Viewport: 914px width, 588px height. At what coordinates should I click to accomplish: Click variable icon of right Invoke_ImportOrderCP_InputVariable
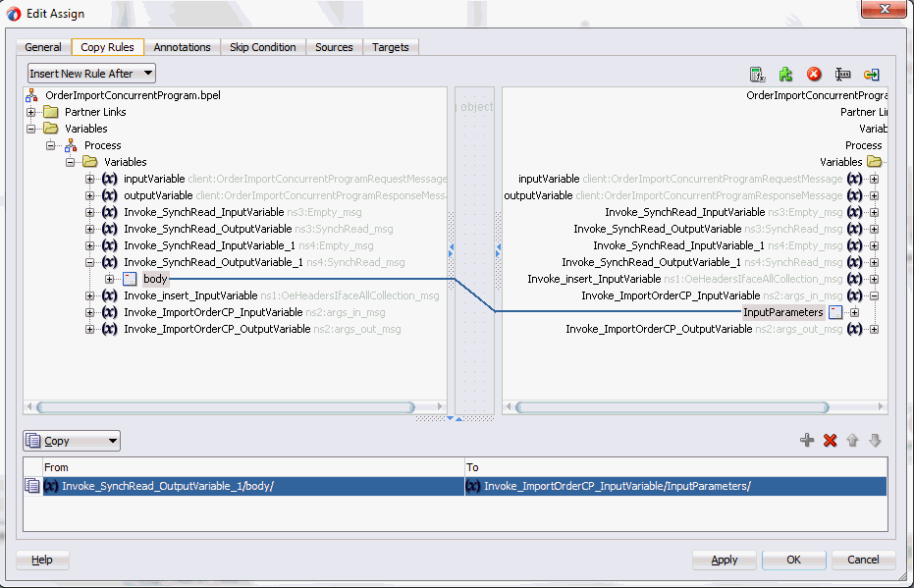click(x=854, y=296)
